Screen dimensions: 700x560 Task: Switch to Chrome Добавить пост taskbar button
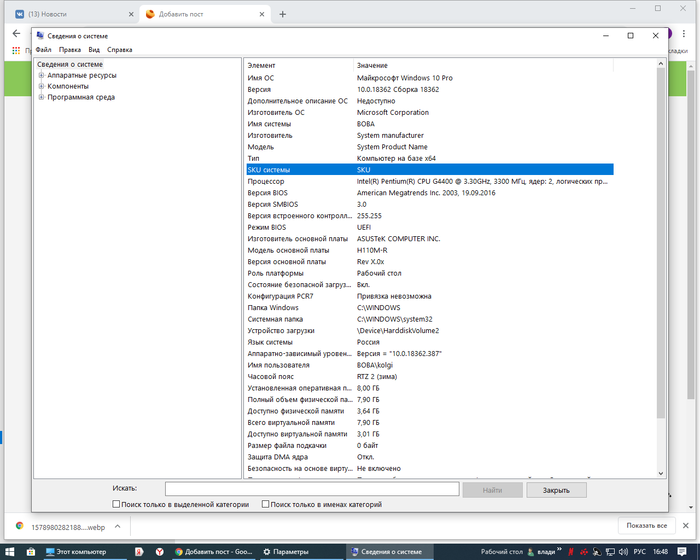(214, 552)
